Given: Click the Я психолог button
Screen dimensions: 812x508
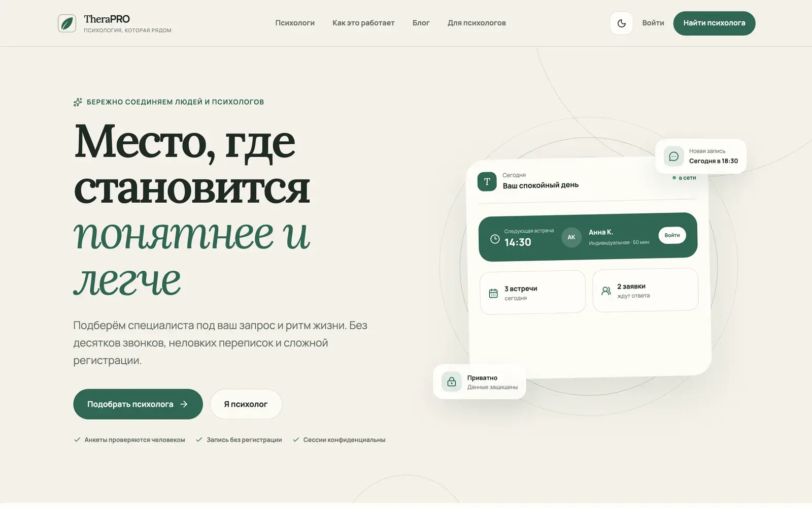Looking at the screenshot, I should 246,404.
